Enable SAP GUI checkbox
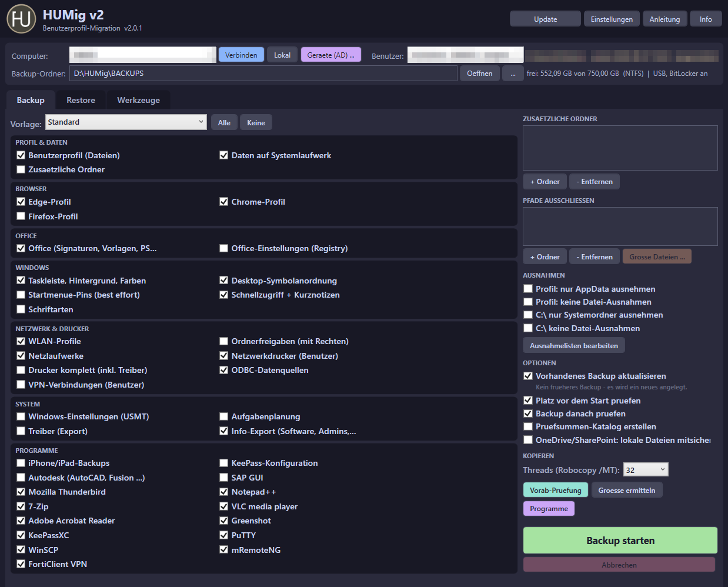 224,478
